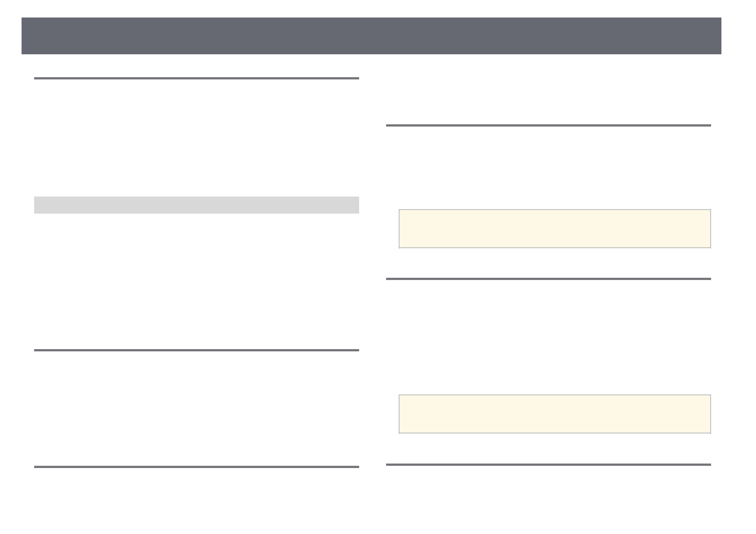Click the first divider line in right column
This screenshot has width=756, height=534.
pos(548,126)
